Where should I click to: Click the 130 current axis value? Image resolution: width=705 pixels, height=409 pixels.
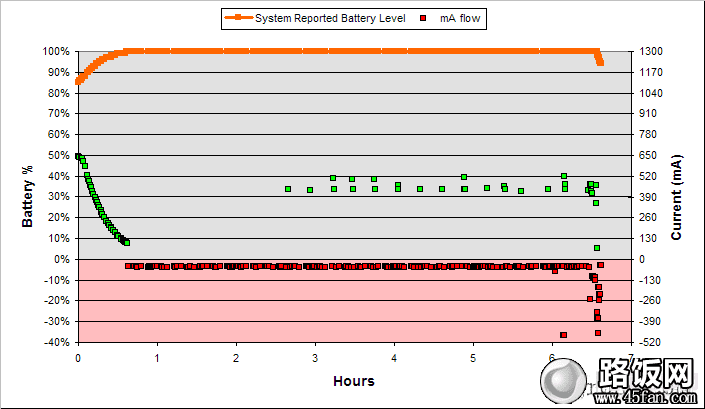click(x=648, y=238)
